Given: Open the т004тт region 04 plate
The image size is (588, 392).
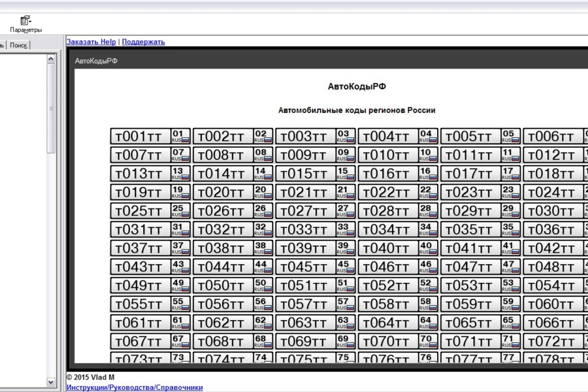Looking at the screenshot, I should (398, 136).
